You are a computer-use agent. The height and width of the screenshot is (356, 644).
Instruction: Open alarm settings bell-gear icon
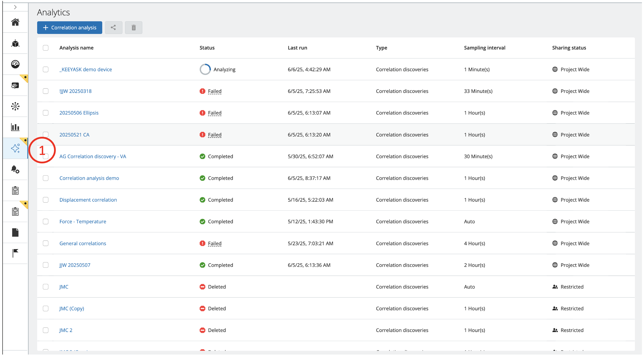[x=15, y=170]
